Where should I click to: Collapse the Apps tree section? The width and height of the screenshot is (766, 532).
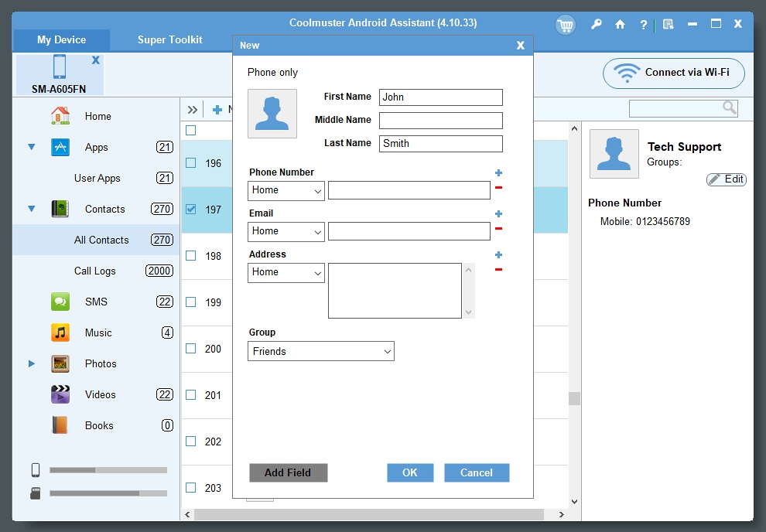point(32,147)
